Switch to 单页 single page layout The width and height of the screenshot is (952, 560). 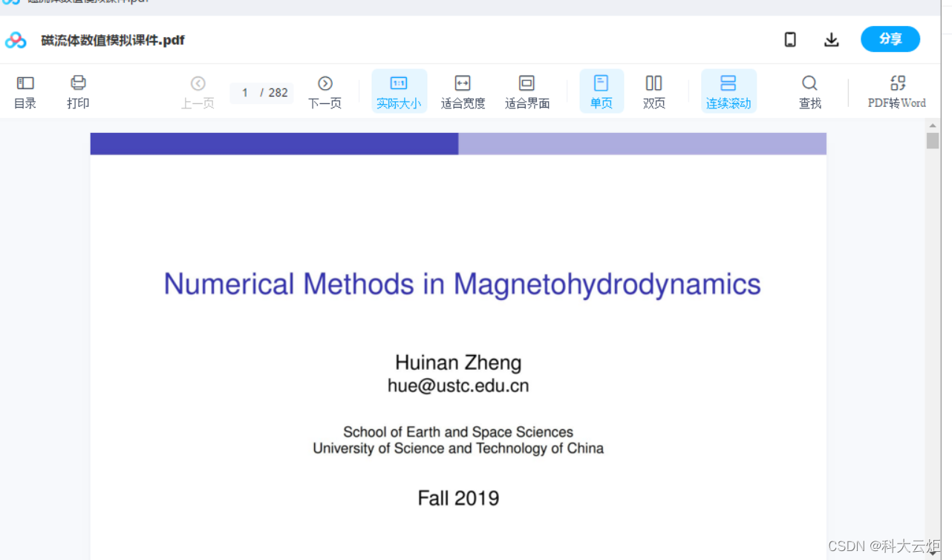pos(601,91)
